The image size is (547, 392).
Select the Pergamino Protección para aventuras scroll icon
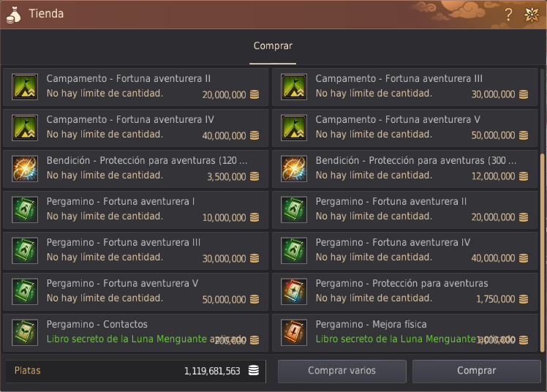[x=294, y=292]
